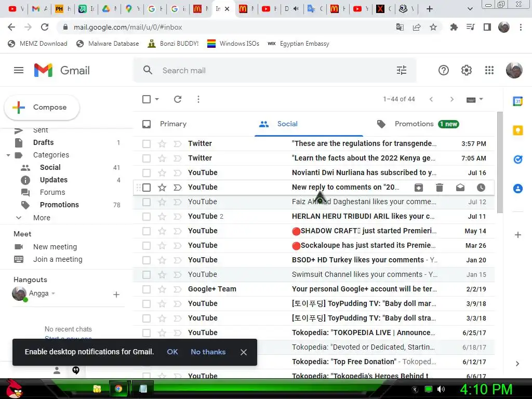The width and height of the screenshot is (532, 399).
Task: Open the Angga status dropdown
Action: 54,294
